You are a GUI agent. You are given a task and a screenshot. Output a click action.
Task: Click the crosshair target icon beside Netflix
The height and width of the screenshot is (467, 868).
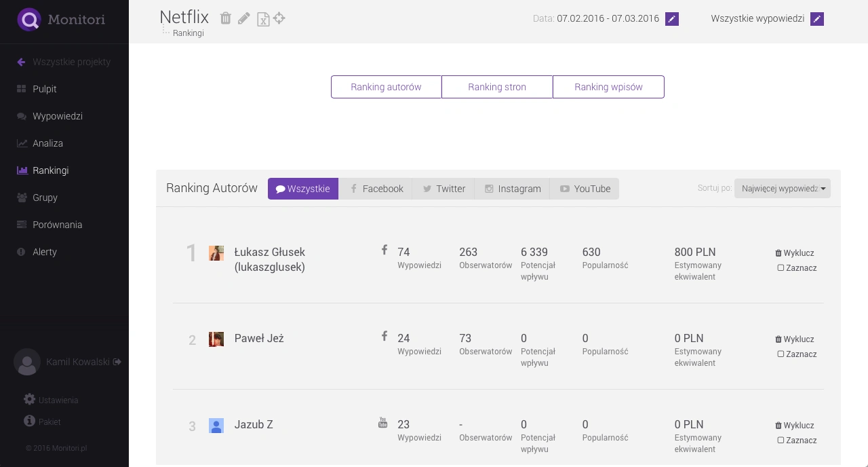279,18
